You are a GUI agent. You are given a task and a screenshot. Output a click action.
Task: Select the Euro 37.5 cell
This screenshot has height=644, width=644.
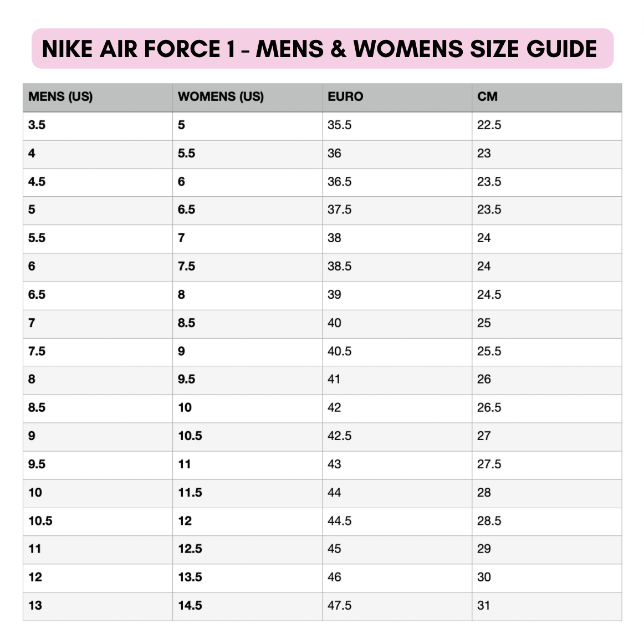pos(339,210)
